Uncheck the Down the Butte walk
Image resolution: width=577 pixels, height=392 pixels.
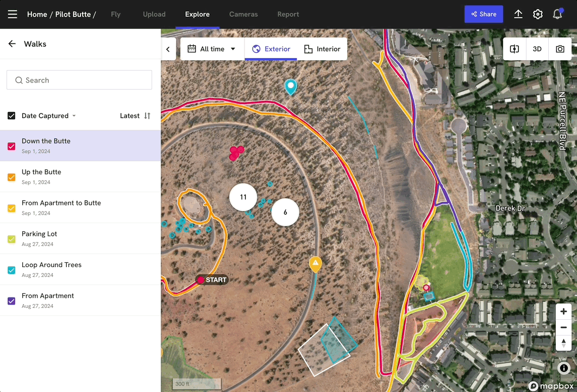(11, 146)
